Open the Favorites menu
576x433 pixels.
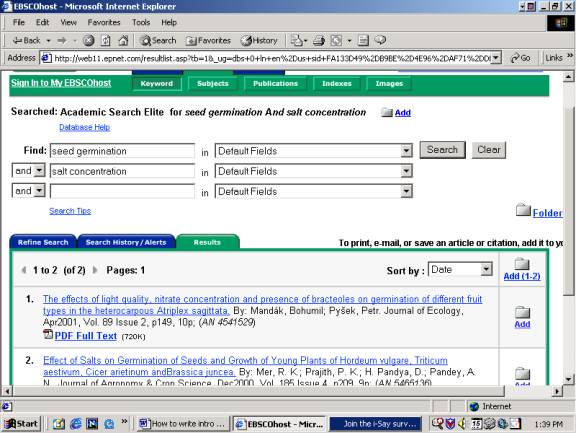104,22
